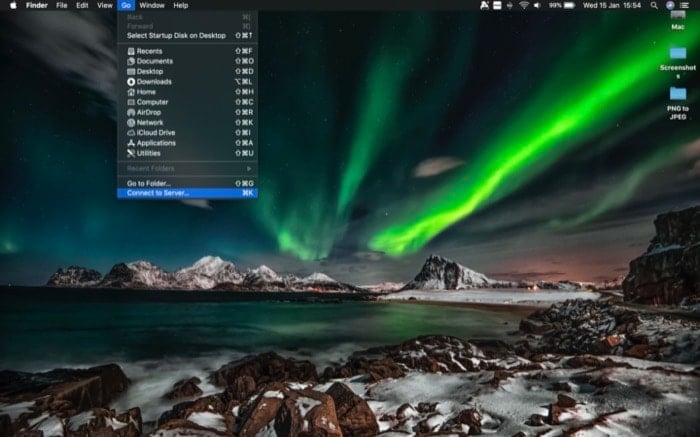This screenshot has width=700, height=437.
Task: Click the iCloud Drive cloud icon
Action: (x=131, y=133)
